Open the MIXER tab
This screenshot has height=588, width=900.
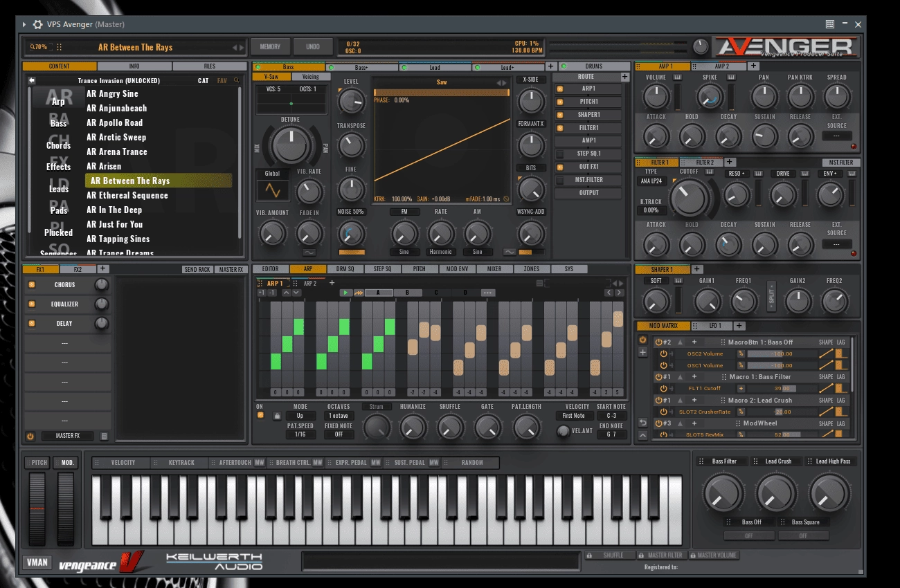coord(494,269)
